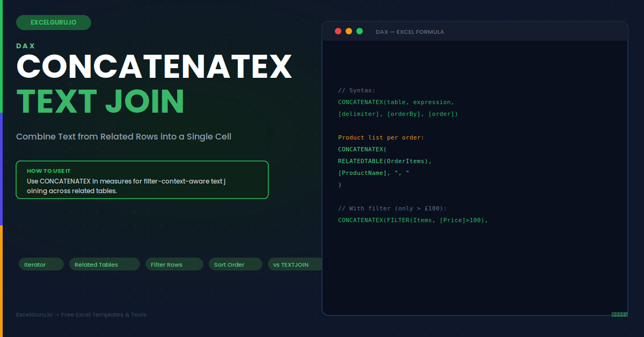Click the RELATEDTABLE(OrderItems) code line
Image resolution: width=644 pixels, height=337 pixels.
pyautogui.click(x=385, y=161)
